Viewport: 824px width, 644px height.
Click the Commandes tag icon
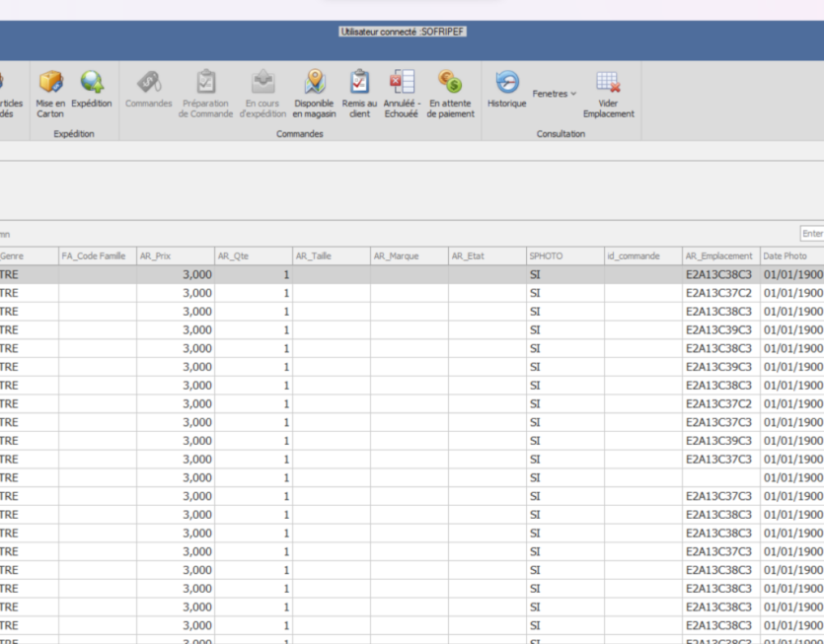pos(148,83)
